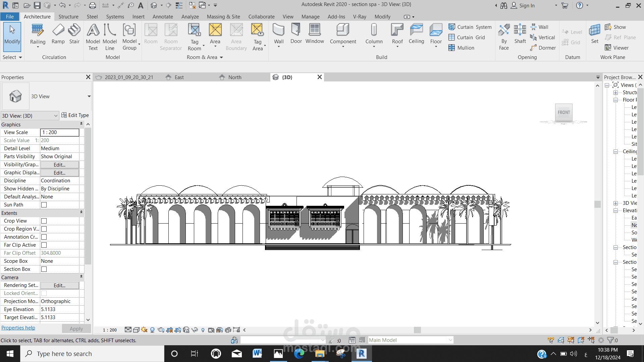Screen dimensions: 644x362
Task: Expand the 3D Views tree node
Action: click(x=616, y=203)
